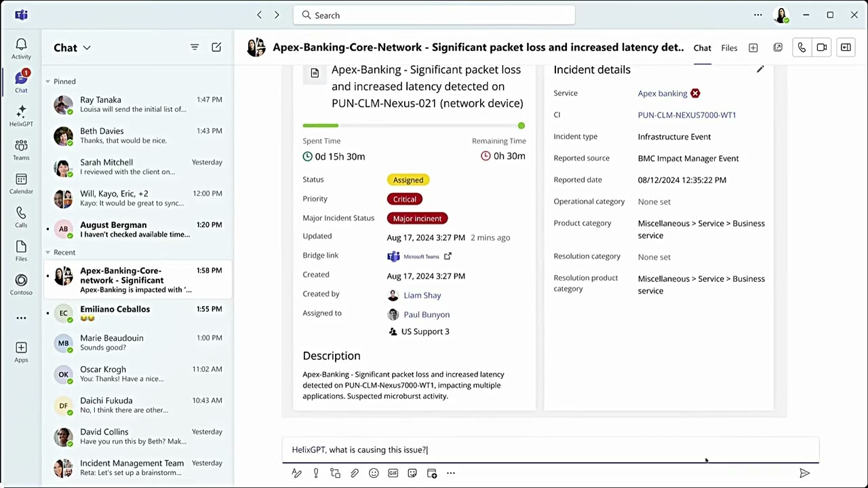This screenshot has width=868, height=488.
Task: Collapse the Pinned chats section
Action: pos(48,81)
